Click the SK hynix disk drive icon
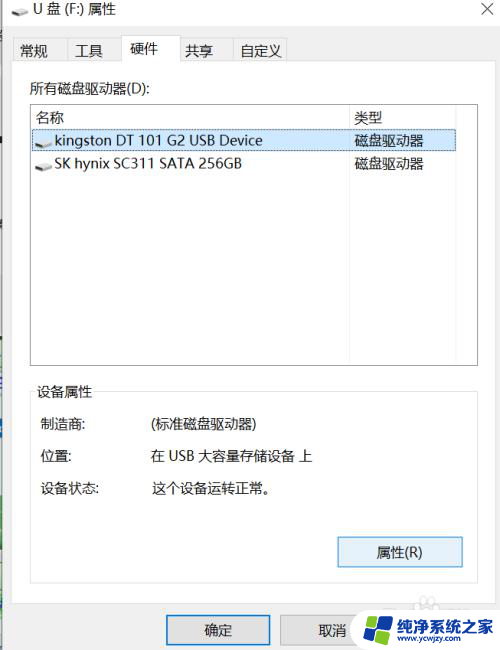The image size is (500, 650). pyautogui.click(x=43, y=166)
